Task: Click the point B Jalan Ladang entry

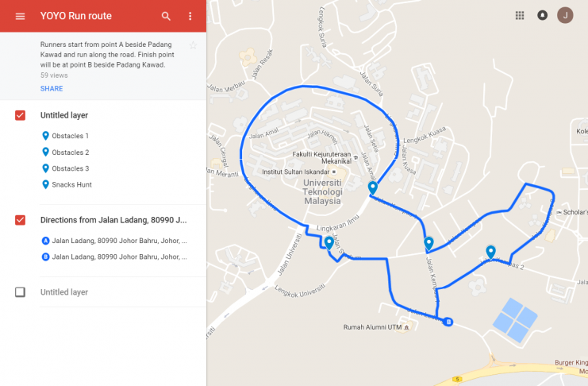Action: pyautogui.click(x=114, y=257)
